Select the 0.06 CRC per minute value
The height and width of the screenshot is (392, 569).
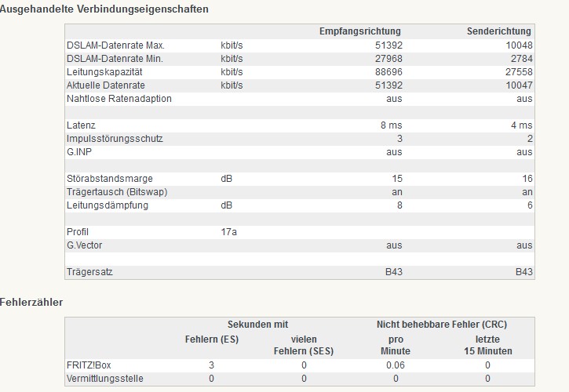(396, 365)
